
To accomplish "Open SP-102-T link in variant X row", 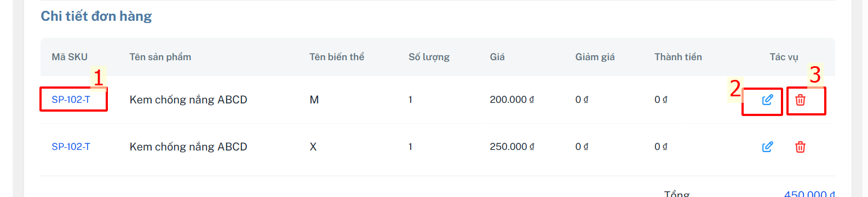I will tap(71, 147).
